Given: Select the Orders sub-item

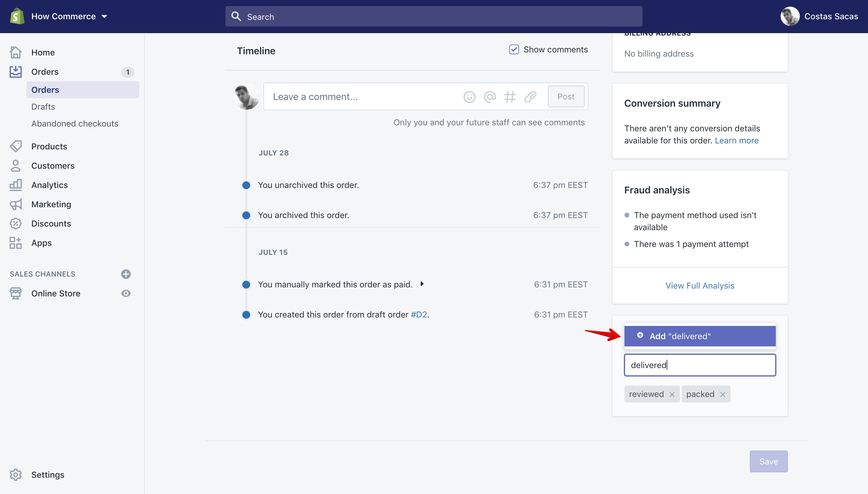Looking at the screenshot, I should (x=83, y=89).
